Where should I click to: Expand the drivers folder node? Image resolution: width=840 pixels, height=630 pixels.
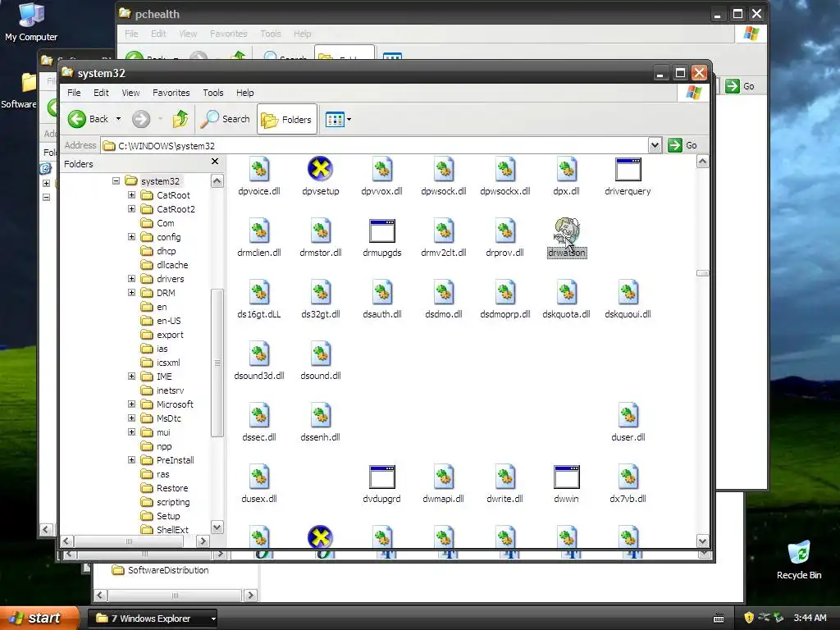click(131, 278)
